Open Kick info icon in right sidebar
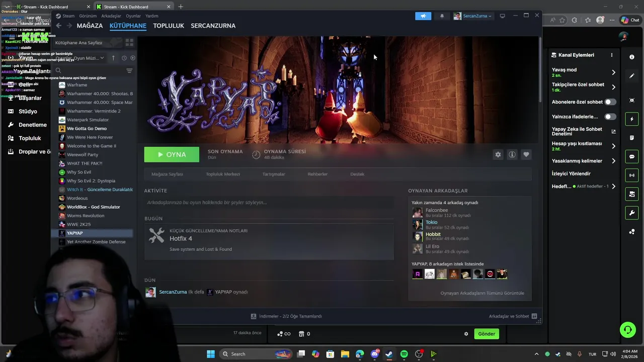The image size is (644, 362). (x=632, y=57)
